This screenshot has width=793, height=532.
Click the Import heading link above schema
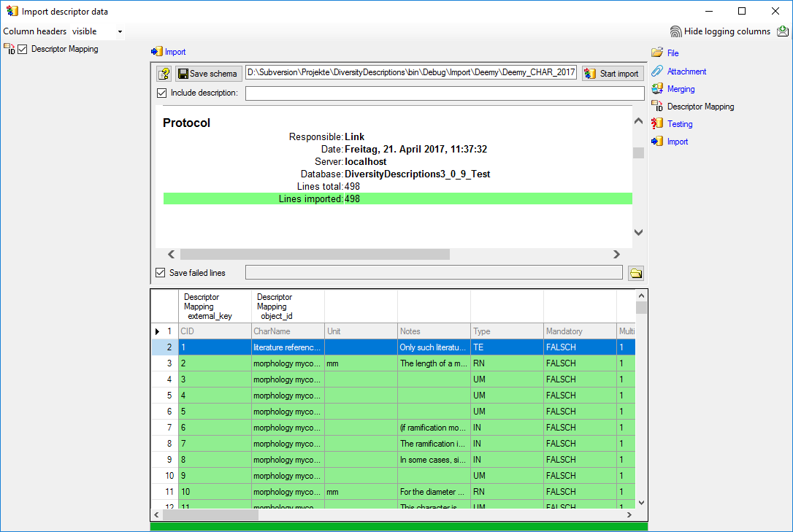175,52
